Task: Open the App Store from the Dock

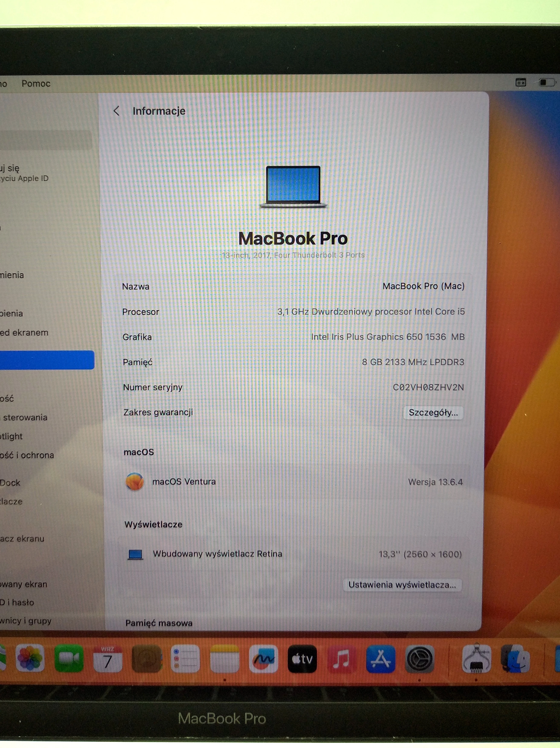Action: coord(381,658)
